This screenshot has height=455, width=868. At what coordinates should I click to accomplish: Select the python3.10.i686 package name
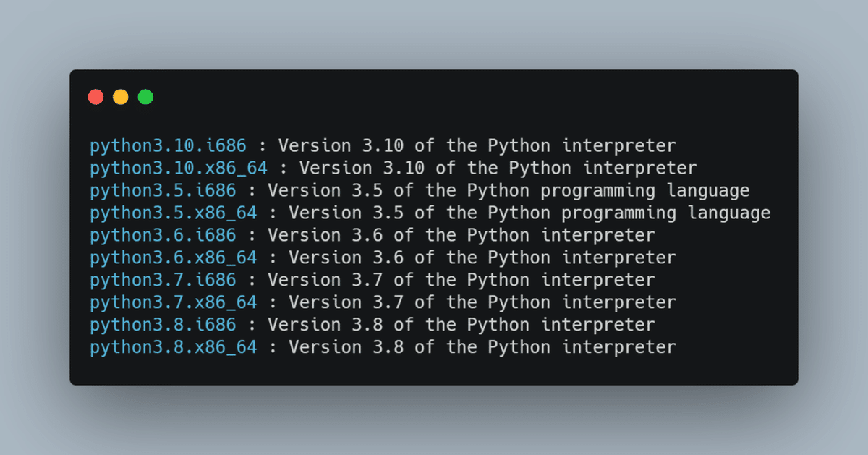click(168, 146)
